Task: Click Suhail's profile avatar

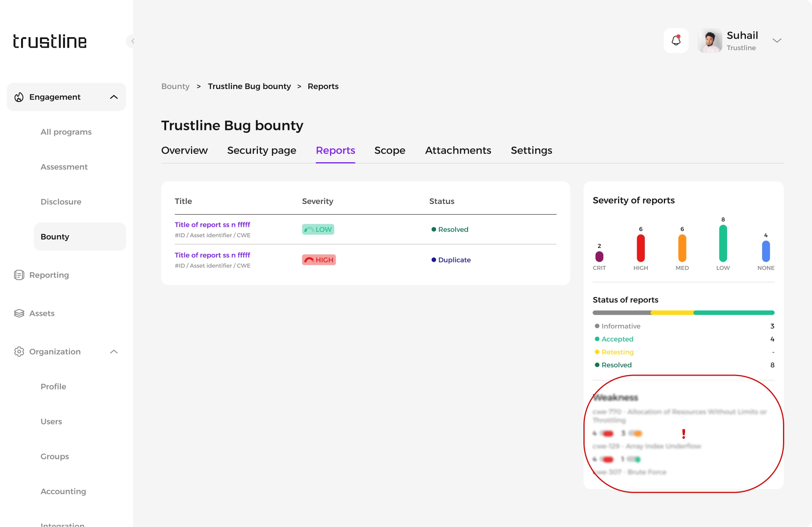Action: (x=710, y=41)
